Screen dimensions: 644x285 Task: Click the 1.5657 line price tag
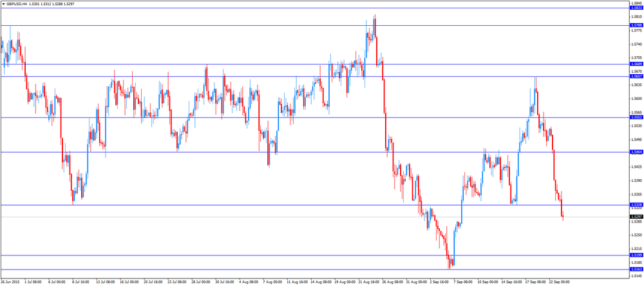636,77
